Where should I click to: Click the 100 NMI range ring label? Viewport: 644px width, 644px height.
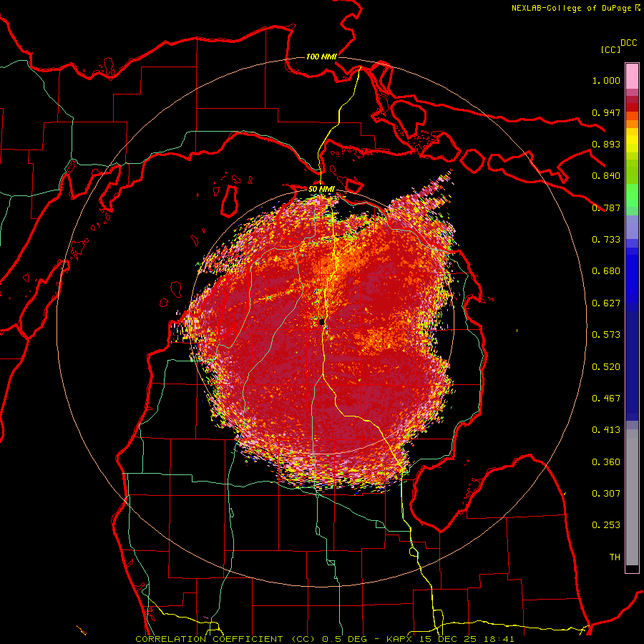tap(321, 57)
